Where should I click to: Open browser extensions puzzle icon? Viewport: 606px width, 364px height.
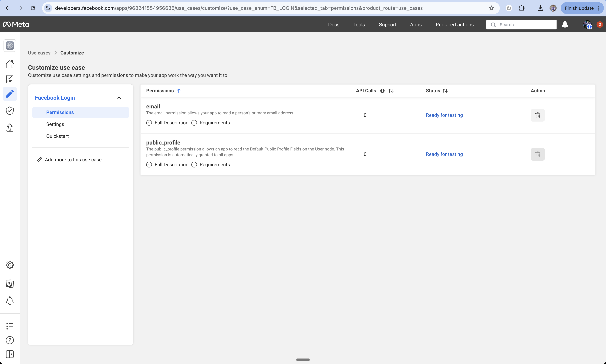tap(521, 8)
